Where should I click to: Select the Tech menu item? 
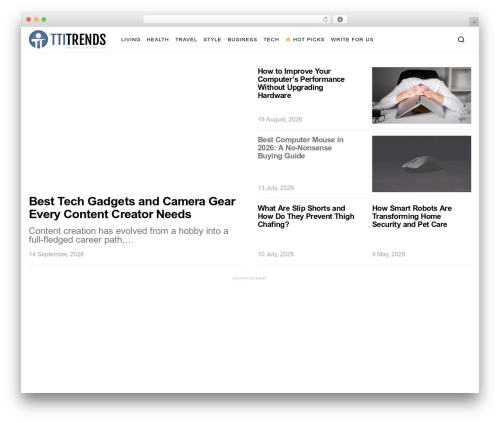coord(271,39)
